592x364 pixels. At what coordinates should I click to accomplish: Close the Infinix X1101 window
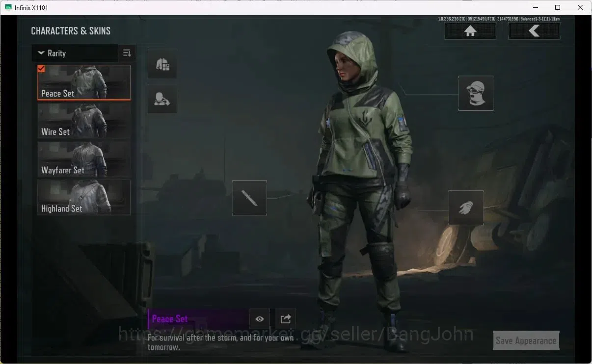(x=580, y=7)
